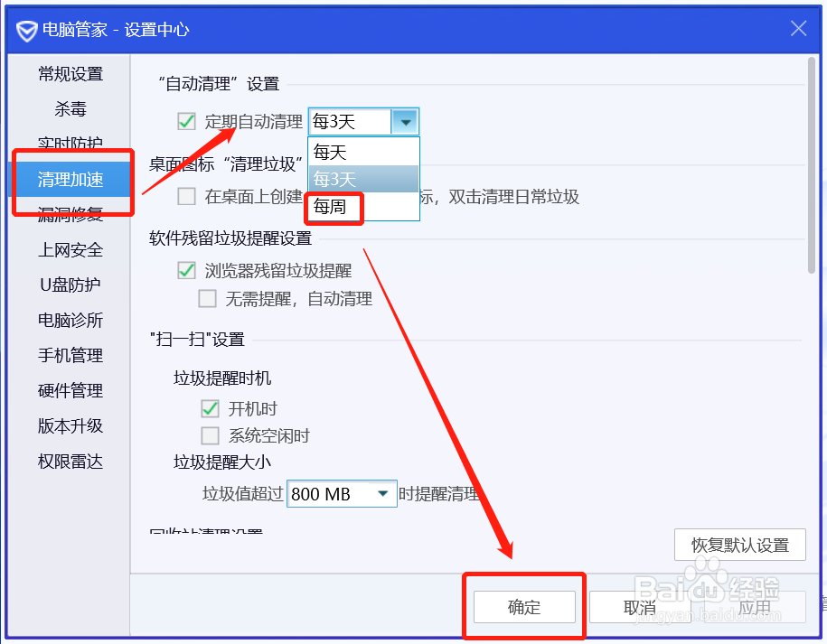This screenshot has width=827, height=644.
Task: Open the cleanup frequency dropdown
Action: click(406, 121)
